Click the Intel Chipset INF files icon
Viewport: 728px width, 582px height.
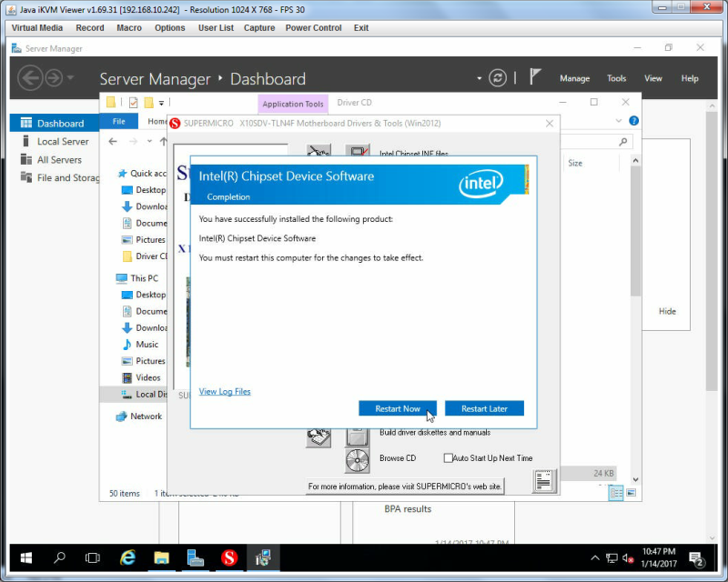pyautogui.click(x=357, y=151)
